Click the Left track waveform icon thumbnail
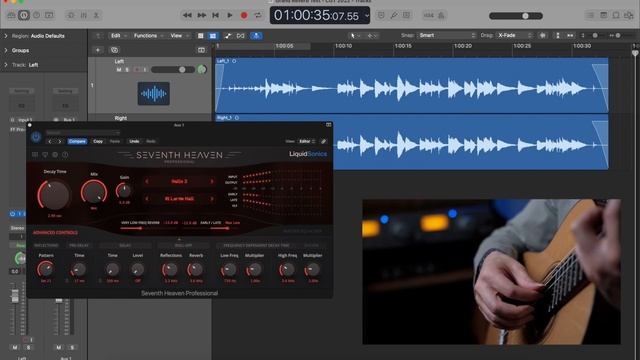640x360 pixels. point(153,93)
